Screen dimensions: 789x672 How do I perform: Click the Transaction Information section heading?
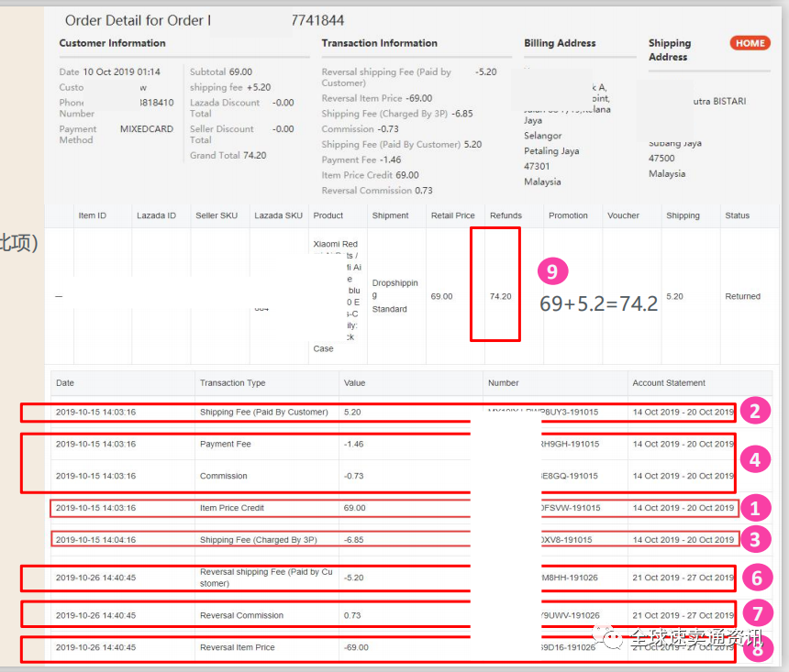pyautogui.click(x=379, y=43)
